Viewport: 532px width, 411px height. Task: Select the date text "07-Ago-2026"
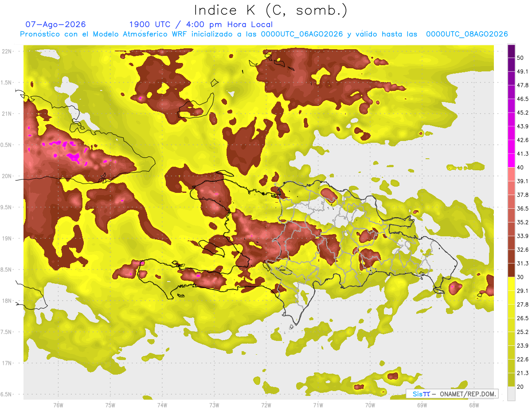(56, 24)
